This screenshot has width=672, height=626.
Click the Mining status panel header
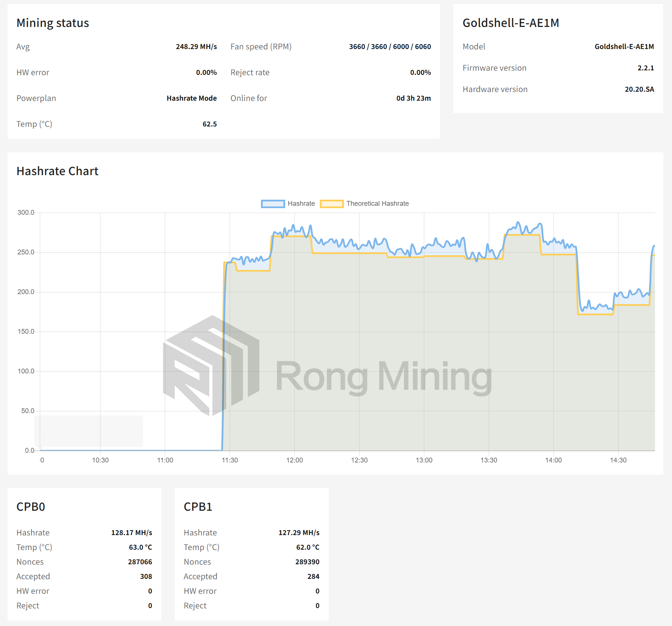click(x=52, y=22)
